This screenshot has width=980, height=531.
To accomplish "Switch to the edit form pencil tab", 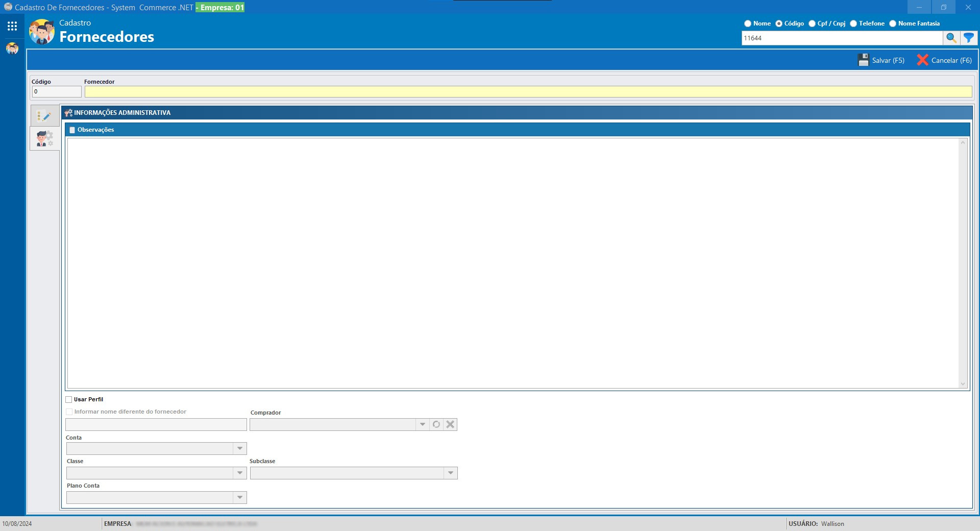I will [44, 116].
